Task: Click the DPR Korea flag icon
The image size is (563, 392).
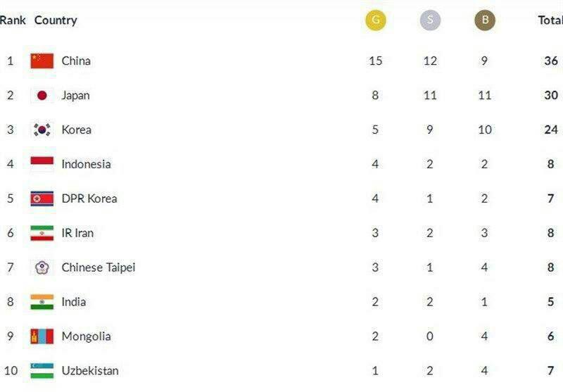Action: point(42,198)
